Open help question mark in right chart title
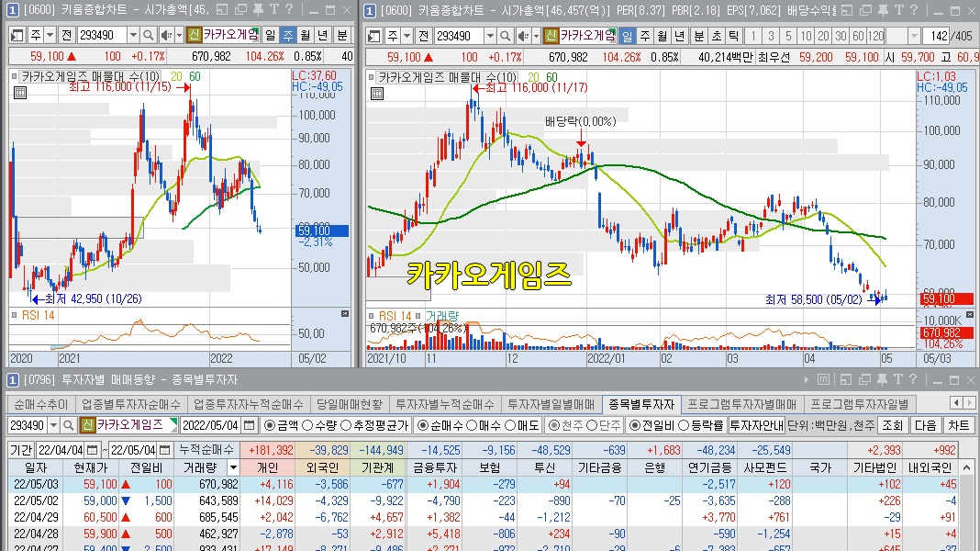The height and width of the screenshot is (551, 980). click(x=913, y=10)
